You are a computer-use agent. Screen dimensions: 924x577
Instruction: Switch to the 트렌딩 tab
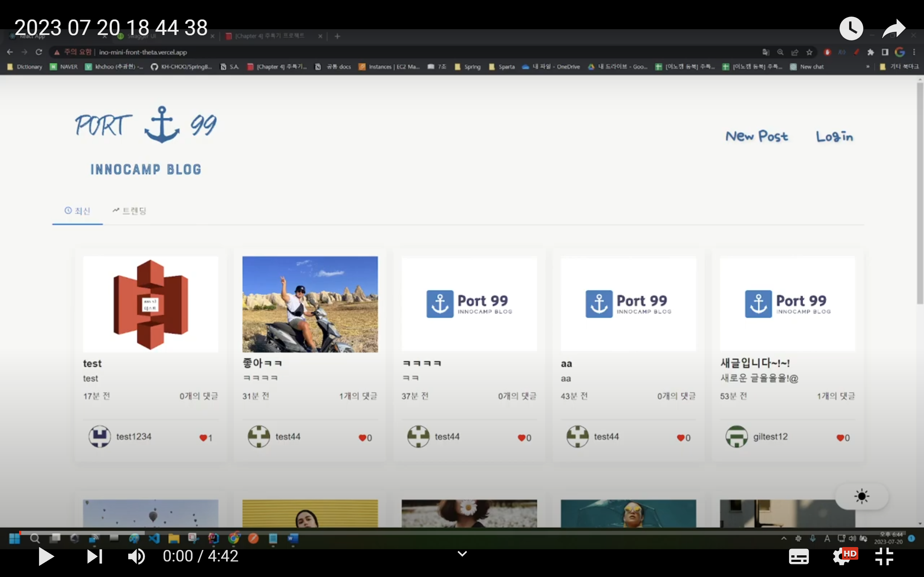click(x=130, y=211)
